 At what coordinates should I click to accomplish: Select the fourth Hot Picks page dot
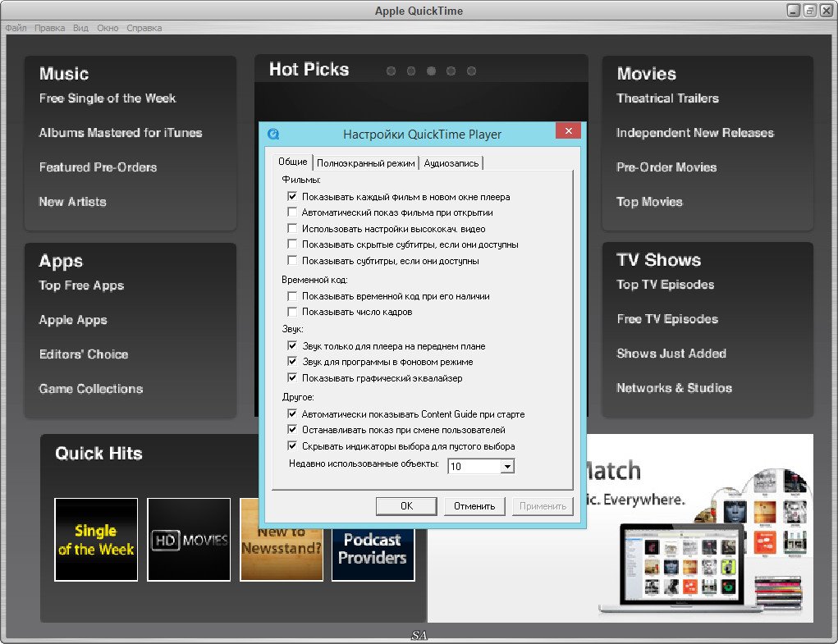451,71
